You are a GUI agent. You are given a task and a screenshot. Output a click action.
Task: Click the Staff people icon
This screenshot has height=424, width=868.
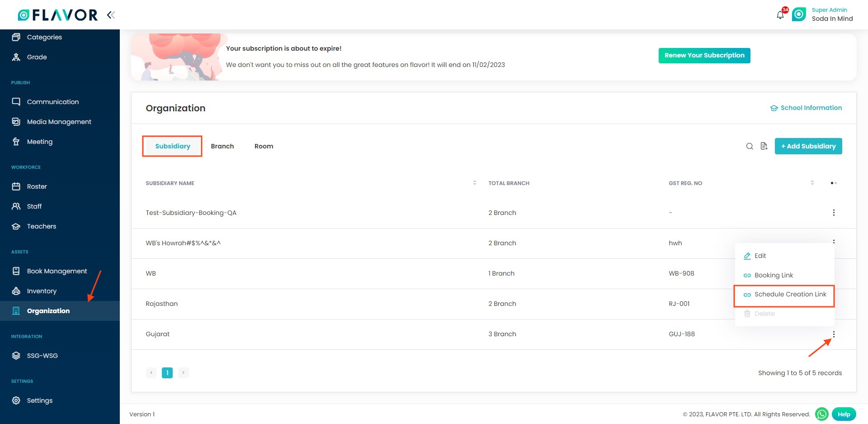pos(16,206)
